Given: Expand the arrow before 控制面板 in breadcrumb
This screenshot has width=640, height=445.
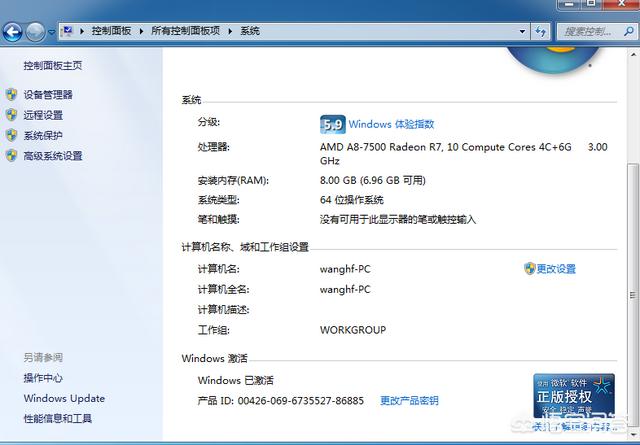Looking at the screenshot, I should pyautogui.click(x=82, y=31).
